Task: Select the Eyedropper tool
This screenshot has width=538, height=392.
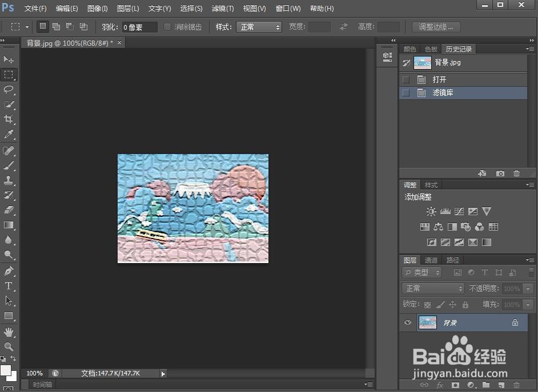Action: pos(9,134)
